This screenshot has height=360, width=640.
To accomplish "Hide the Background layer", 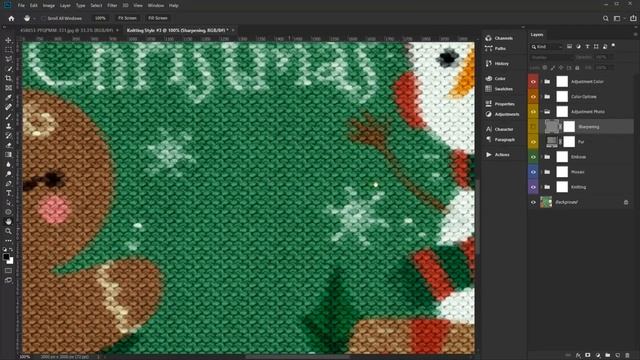I will 533,202.
